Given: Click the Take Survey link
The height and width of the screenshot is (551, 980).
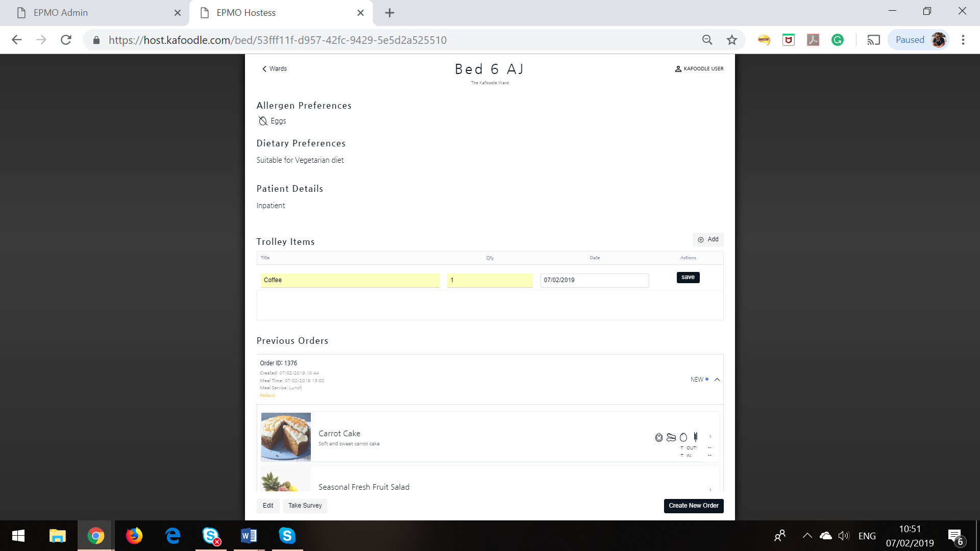Looking at the screenshot, I should coord(305,505).
